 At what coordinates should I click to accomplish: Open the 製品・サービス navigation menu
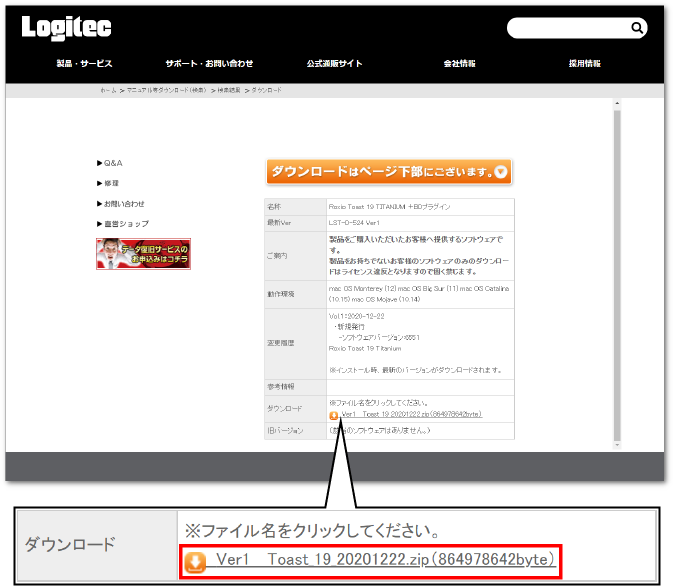click(84, 64)
